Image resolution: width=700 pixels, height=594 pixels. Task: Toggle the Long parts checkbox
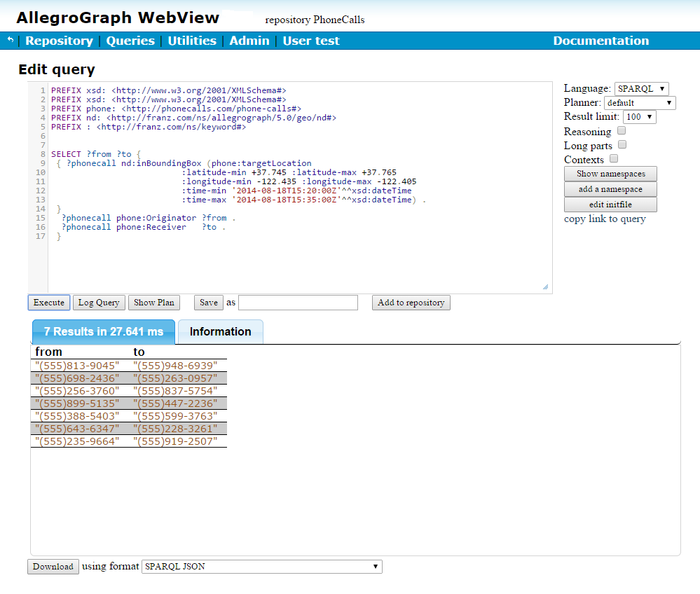(622, 145)
